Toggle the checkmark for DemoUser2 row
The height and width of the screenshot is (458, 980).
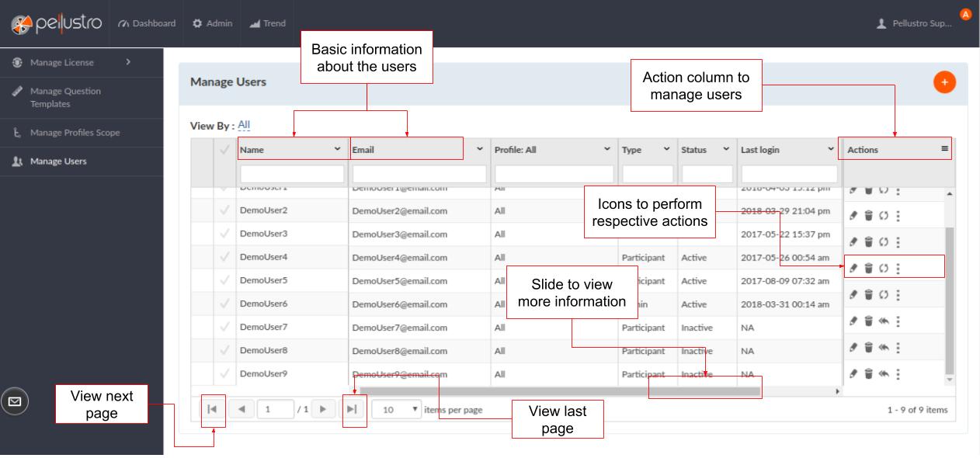(225, 210)
